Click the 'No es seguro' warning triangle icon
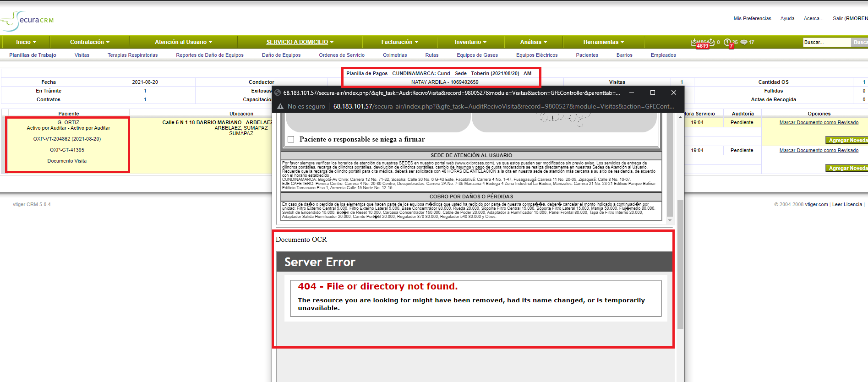This screenshot has height=382, width=868. pyautogui.click(x=280, y=106)
